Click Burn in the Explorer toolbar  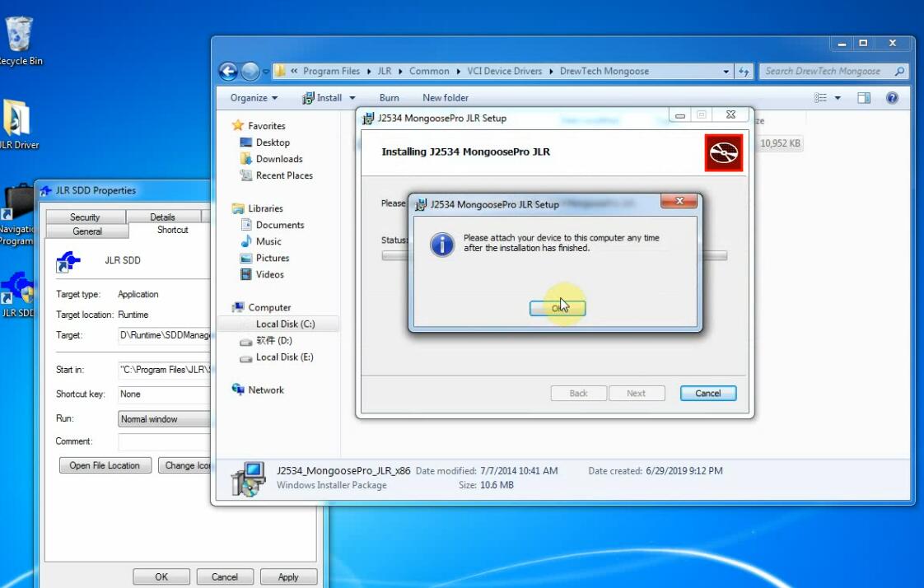389,98
